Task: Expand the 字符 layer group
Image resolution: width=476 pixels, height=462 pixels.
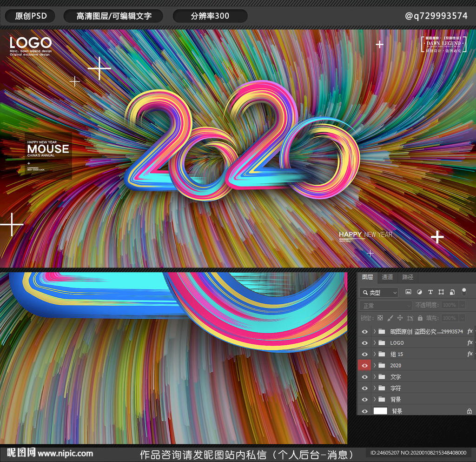Action: pyautogui.click(x=375, y=388)
